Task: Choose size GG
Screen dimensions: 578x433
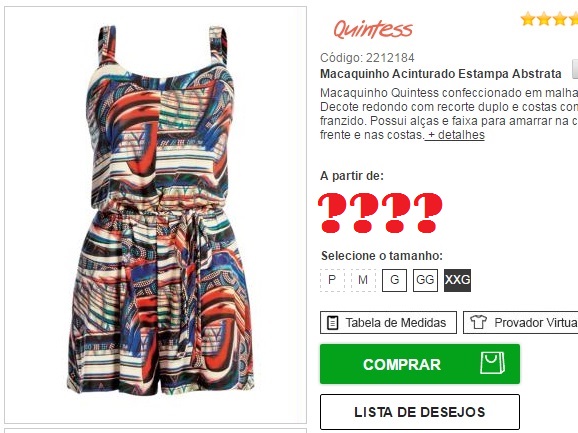Action: coord(425,280)
